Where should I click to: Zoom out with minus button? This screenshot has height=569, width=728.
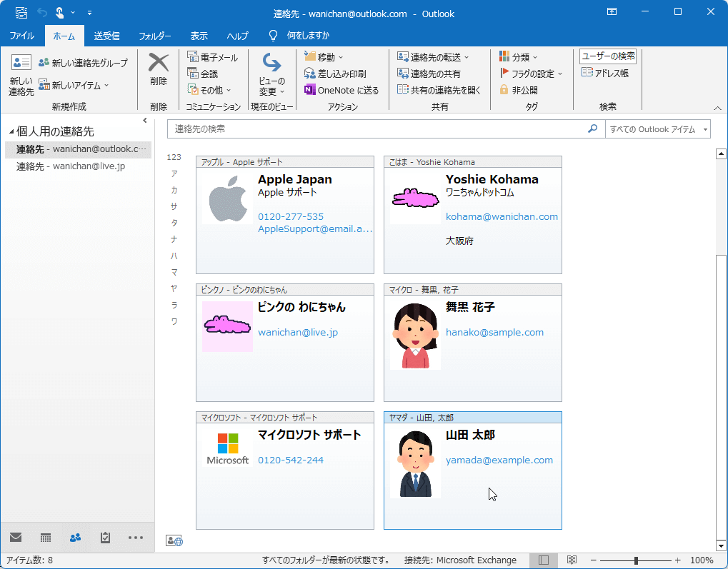594,560
